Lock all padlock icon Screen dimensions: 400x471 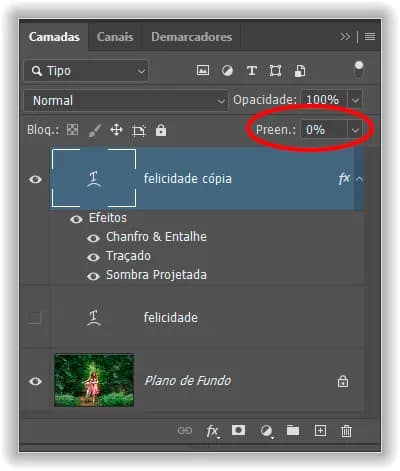161,130
